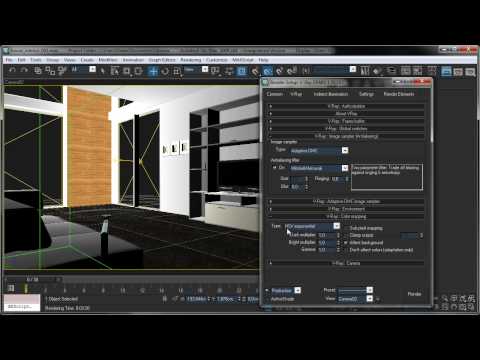The height and width of the screenshot is (360, 480).
Task: Expand the V-Ray Global switches rollout
Action: [x=346, y=129]
